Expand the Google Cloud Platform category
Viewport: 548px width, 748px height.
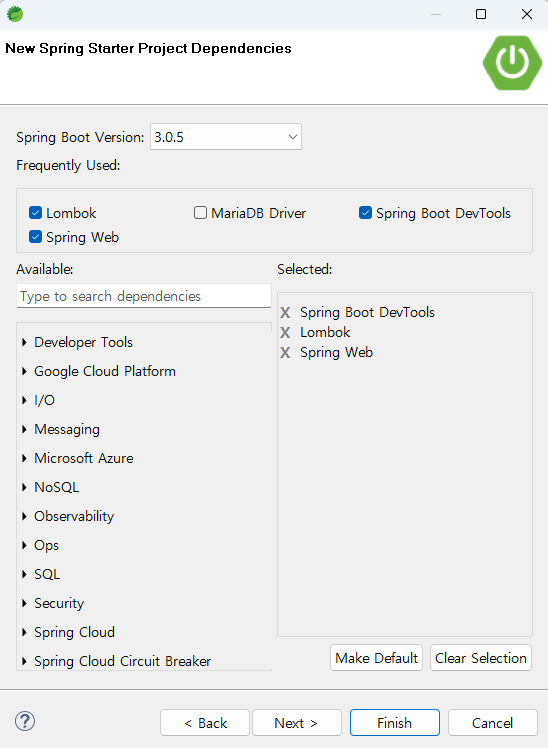pos(24,372)
